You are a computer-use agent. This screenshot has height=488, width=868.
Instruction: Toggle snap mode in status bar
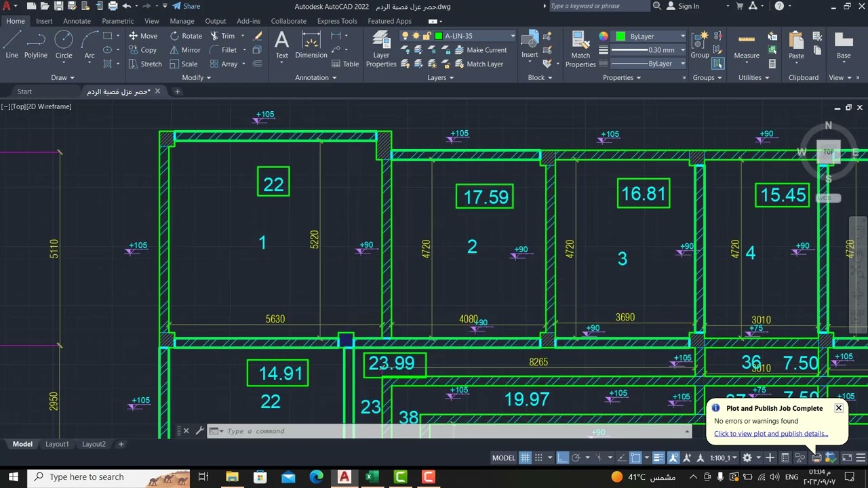[x=539, y=457]
